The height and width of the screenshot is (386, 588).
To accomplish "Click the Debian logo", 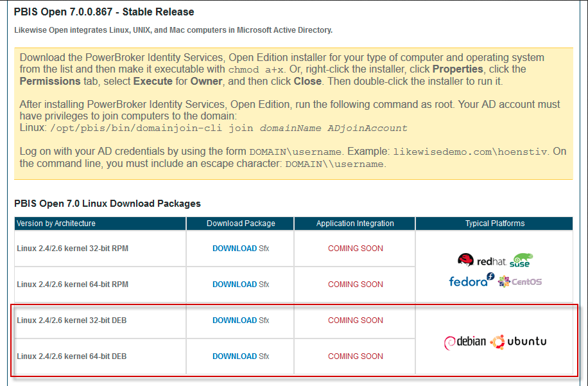I will pos(465,342).
